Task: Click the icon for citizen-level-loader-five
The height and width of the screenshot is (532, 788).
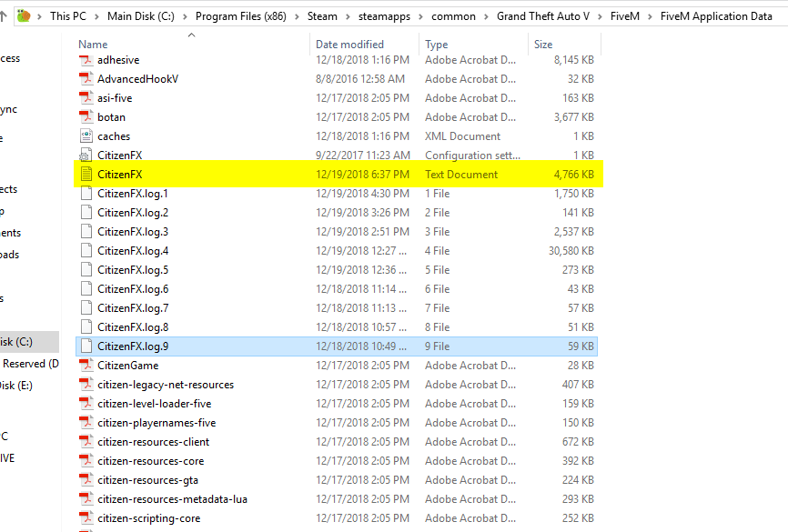Action: coord(86,404)
